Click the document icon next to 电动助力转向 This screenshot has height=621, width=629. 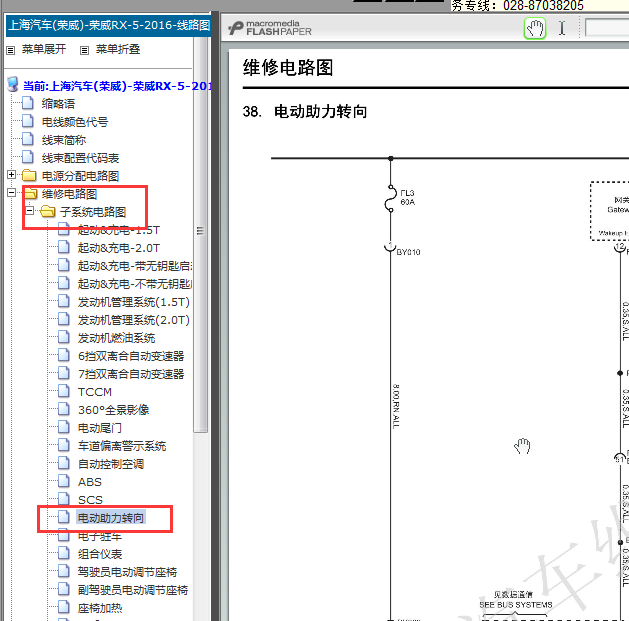64,517
